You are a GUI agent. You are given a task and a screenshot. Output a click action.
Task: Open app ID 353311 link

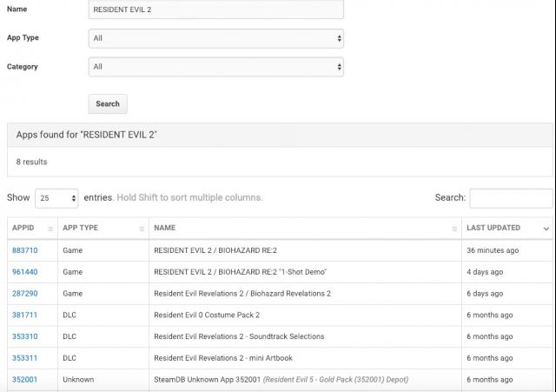tap(25, 358)
